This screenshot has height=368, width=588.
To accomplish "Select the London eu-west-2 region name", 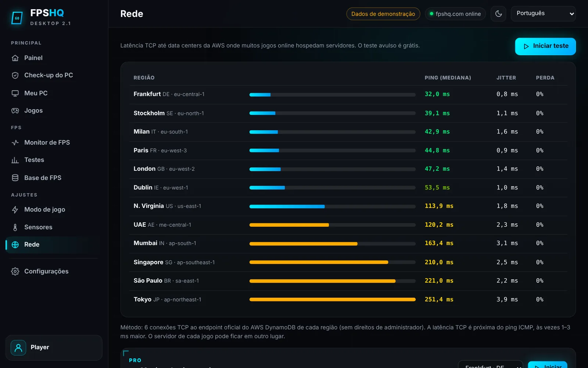I will (x=164, y=169).
